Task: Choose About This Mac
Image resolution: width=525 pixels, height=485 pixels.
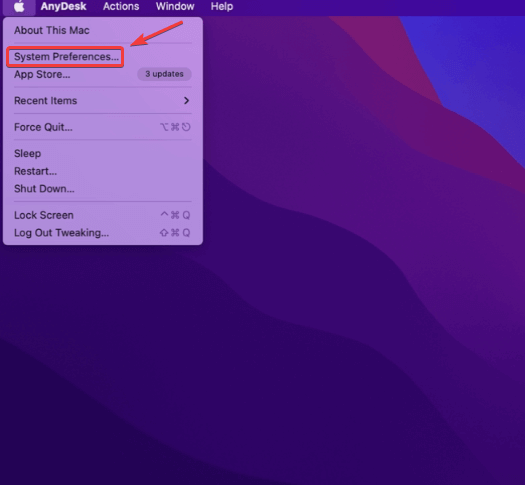Action: (x=103, y=30)
